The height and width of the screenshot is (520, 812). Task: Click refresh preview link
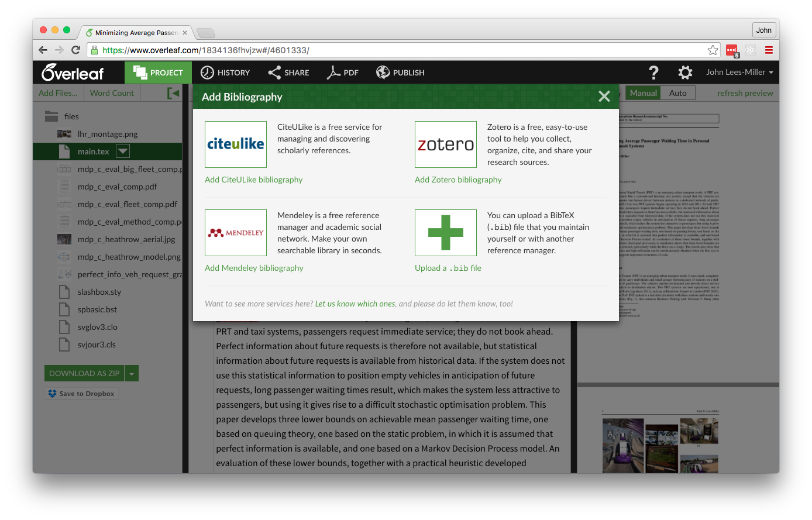745,93
